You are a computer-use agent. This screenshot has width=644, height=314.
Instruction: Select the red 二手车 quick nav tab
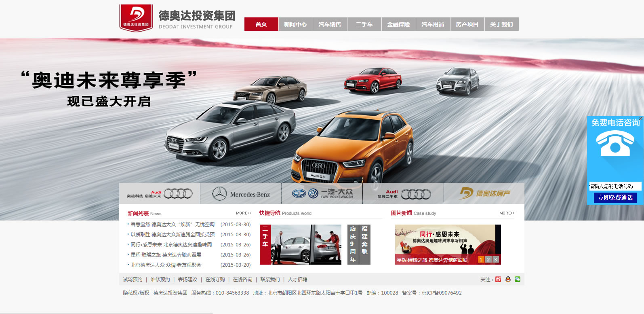tap(265, 244)
